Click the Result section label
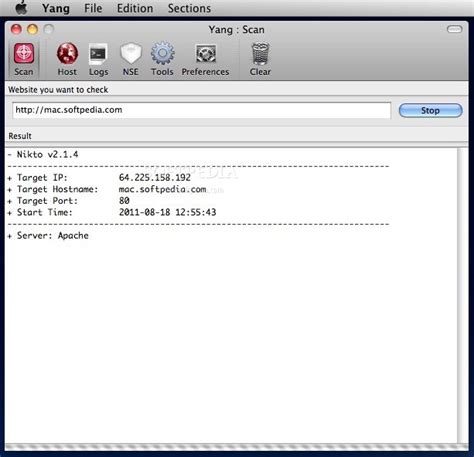This screenshot has height=457, width=474. (x=20, y=136)
